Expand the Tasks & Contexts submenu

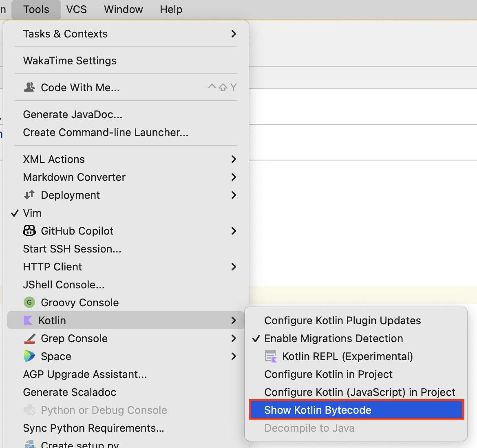click(65, 34)
